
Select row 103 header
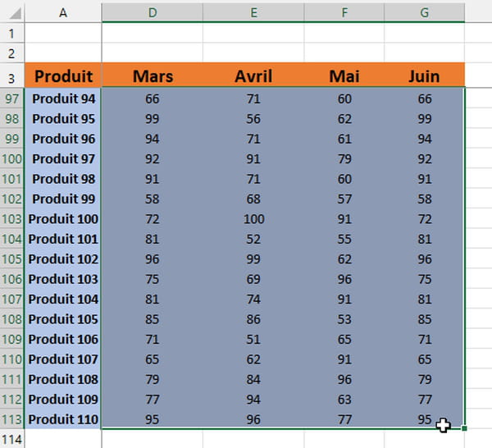[x=12, y=219]
